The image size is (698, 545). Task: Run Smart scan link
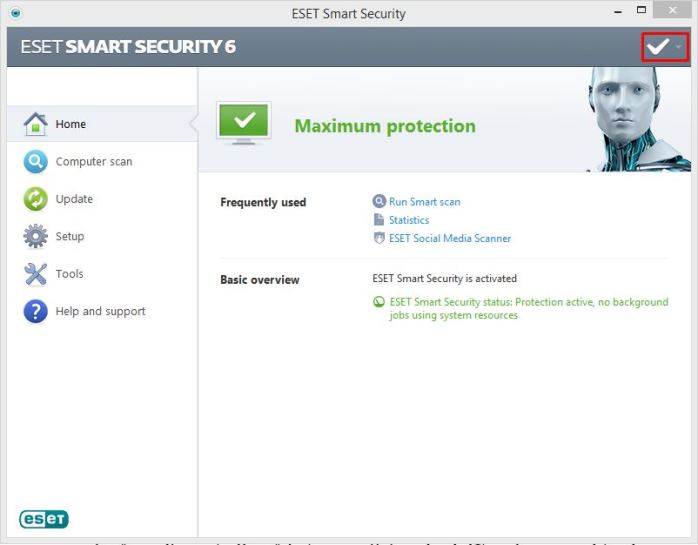pos(424,202)
